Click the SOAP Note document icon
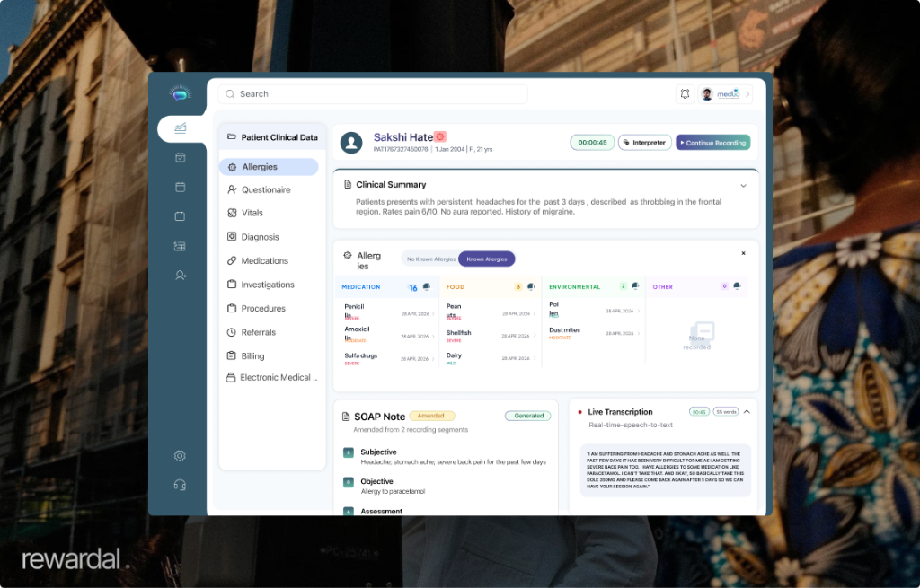The height and width of the screenshot is (588, 920). (x=346, y=417)
